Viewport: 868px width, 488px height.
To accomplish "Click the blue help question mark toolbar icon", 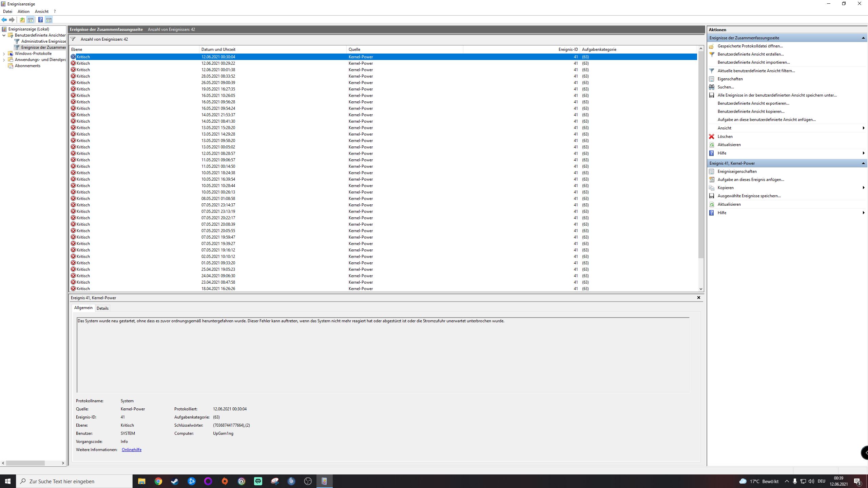I will pos(40,20).
